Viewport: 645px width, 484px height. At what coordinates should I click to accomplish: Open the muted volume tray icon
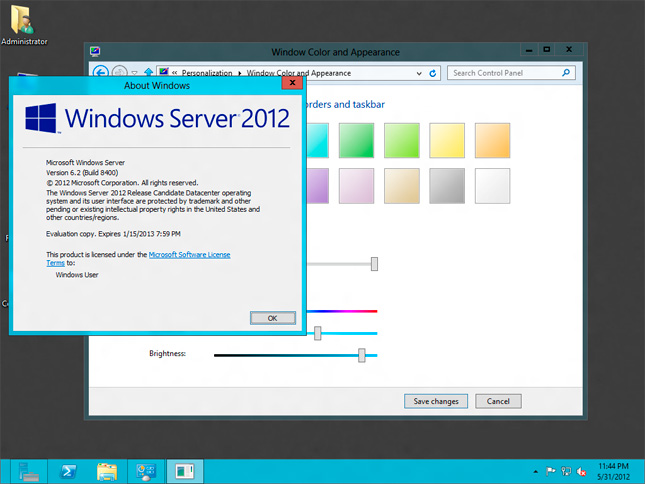click(x=581, y=471)
